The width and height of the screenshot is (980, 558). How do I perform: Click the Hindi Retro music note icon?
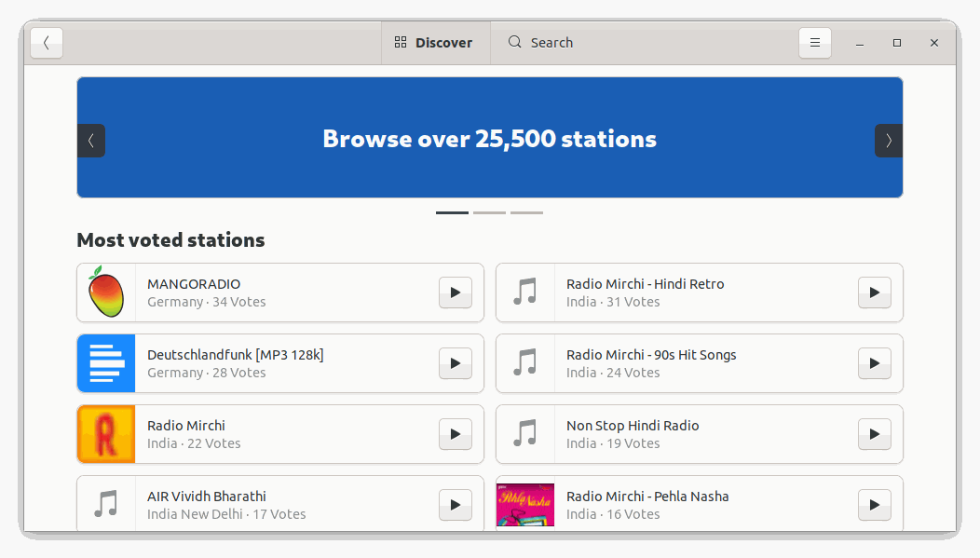pyautogui.click(x=525, y=292)
